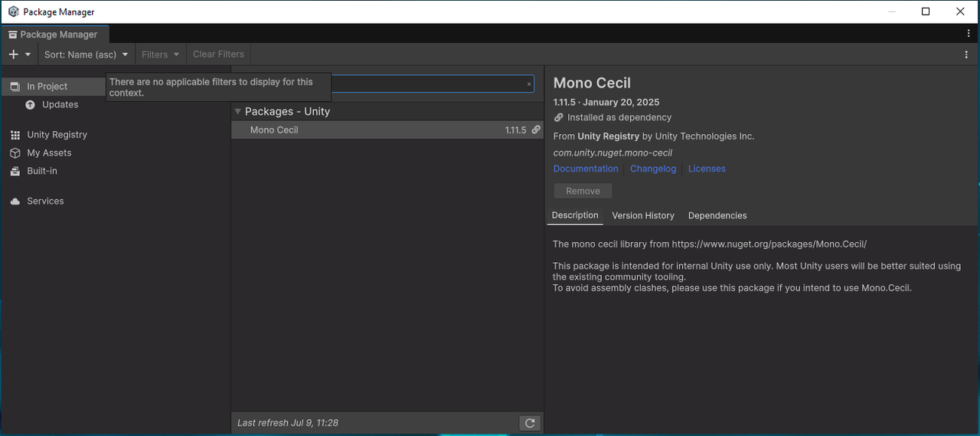Viewport: 980px width, 436px height.
Task: Click the Remove button
Action: pos(583,191)
